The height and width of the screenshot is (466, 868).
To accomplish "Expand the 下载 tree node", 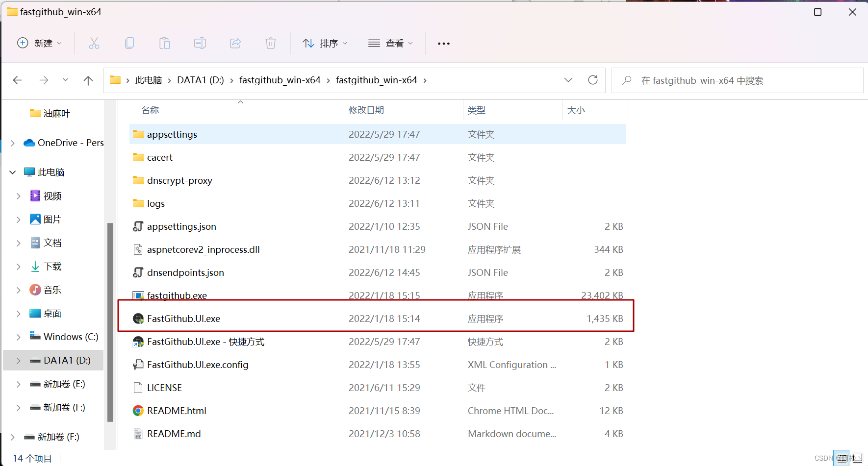I will point(19,267).
